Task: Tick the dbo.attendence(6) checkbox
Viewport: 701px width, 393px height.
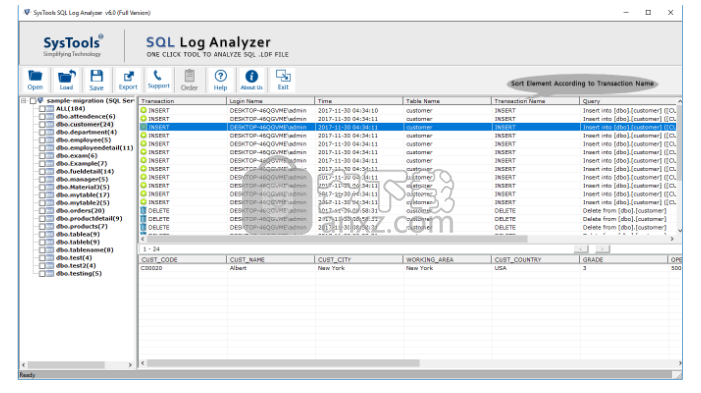Action: coord(42,117)
